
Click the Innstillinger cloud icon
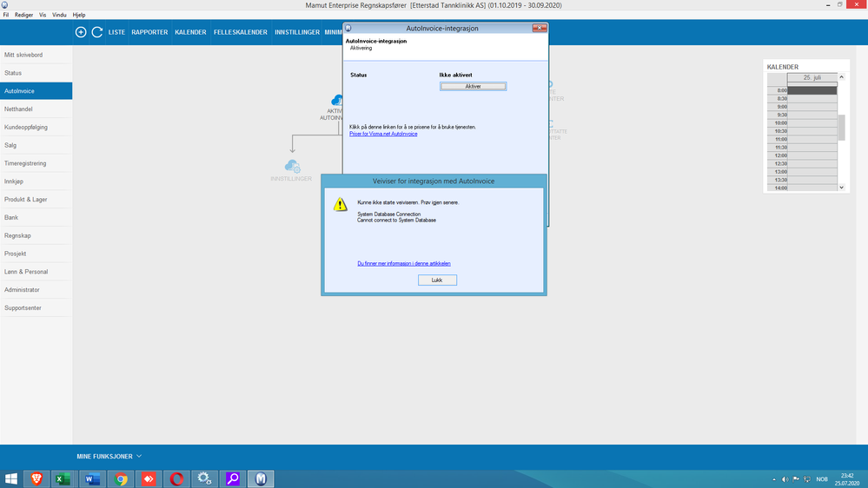click(292, 166)
